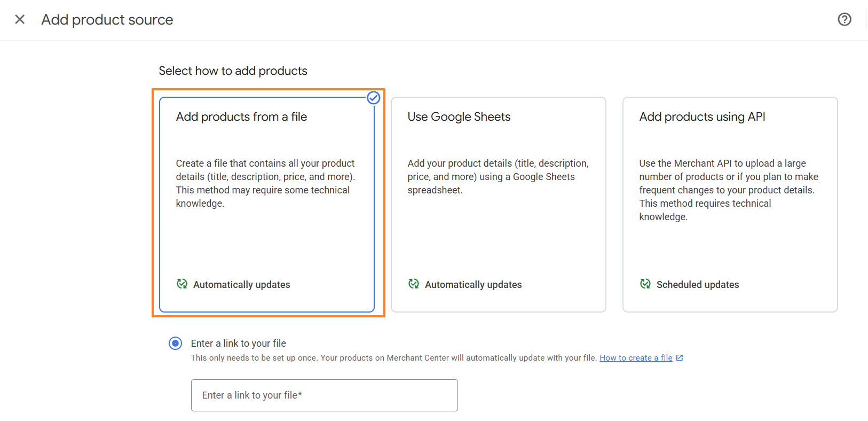This screenshot has height=421, width=868.
Task: Focus the Enter a link to your file field
Action: 324,395
